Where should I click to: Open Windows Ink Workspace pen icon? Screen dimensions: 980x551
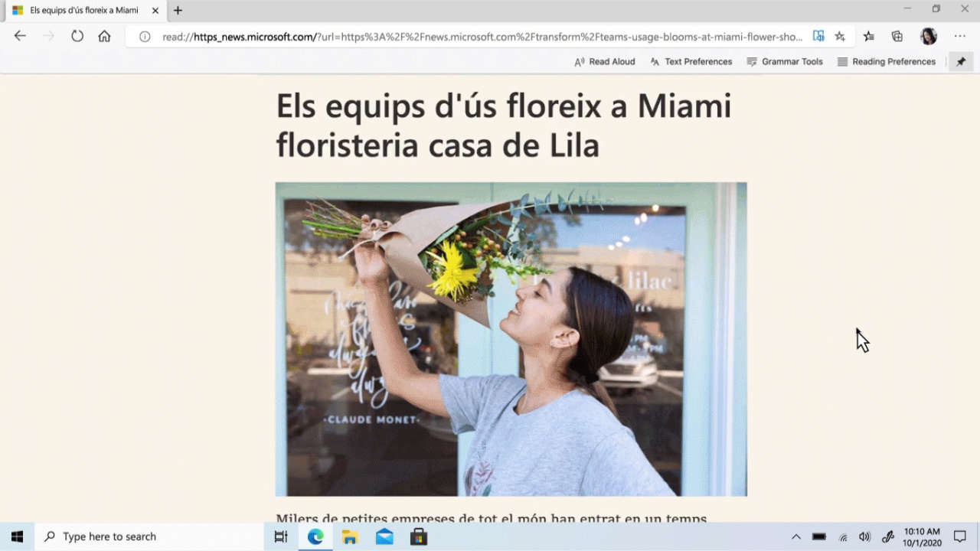pos(888,536)
